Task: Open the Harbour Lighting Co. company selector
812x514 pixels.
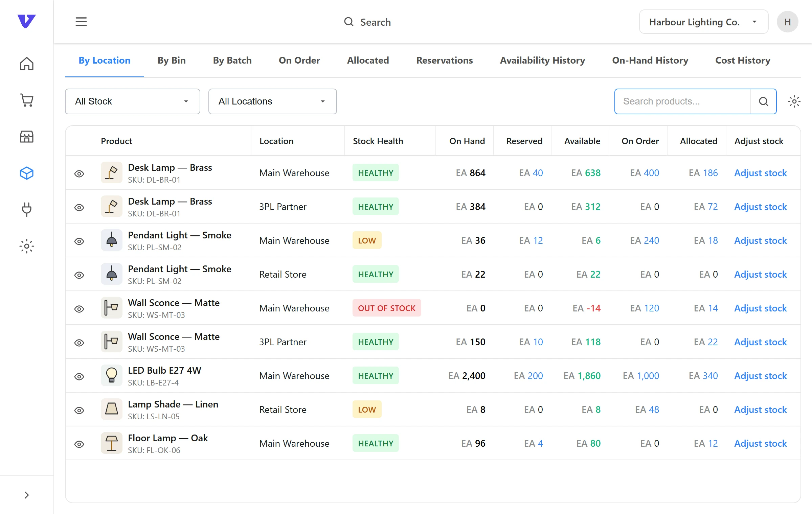Action: [x=703, y=22]
